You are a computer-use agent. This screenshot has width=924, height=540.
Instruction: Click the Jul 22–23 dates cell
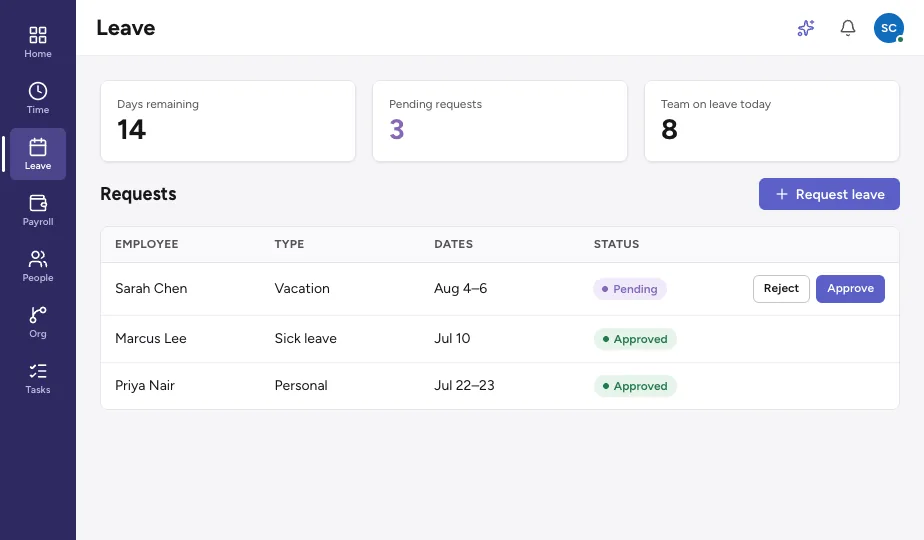(464, 386)
